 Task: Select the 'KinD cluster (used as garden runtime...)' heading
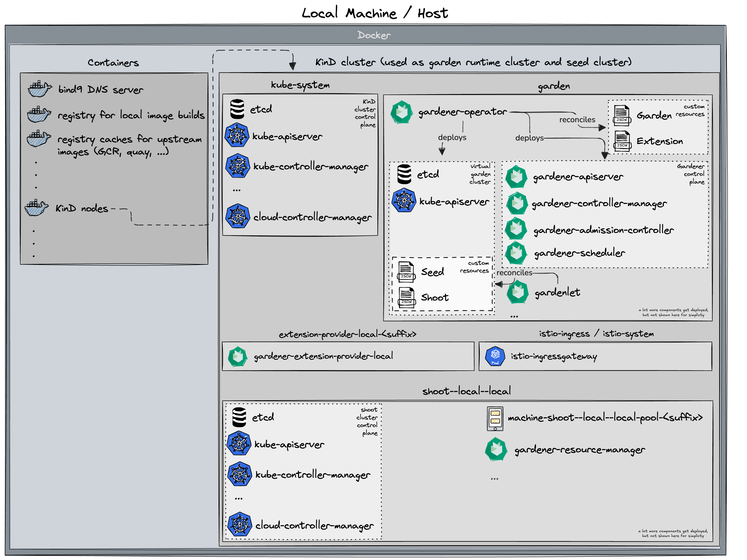[474, 62]
